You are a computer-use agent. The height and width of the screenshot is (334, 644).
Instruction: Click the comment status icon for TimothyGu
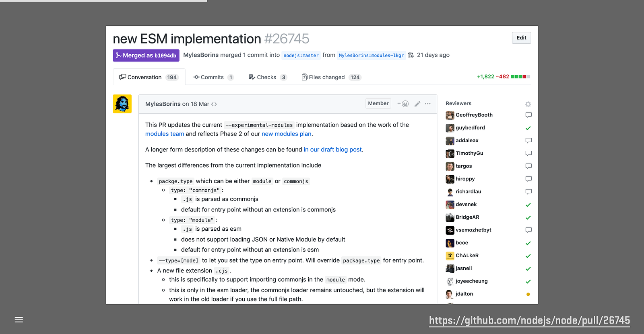pos(528,154)
